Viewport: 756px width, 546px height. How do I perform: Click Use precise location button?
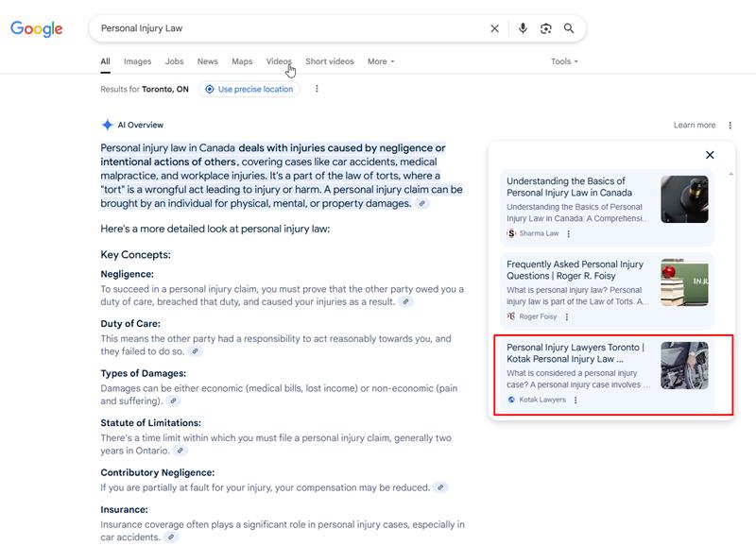pos(249,89)
